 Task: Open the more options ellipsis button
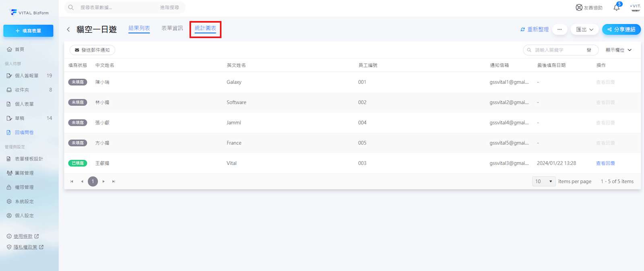point(559,29)
